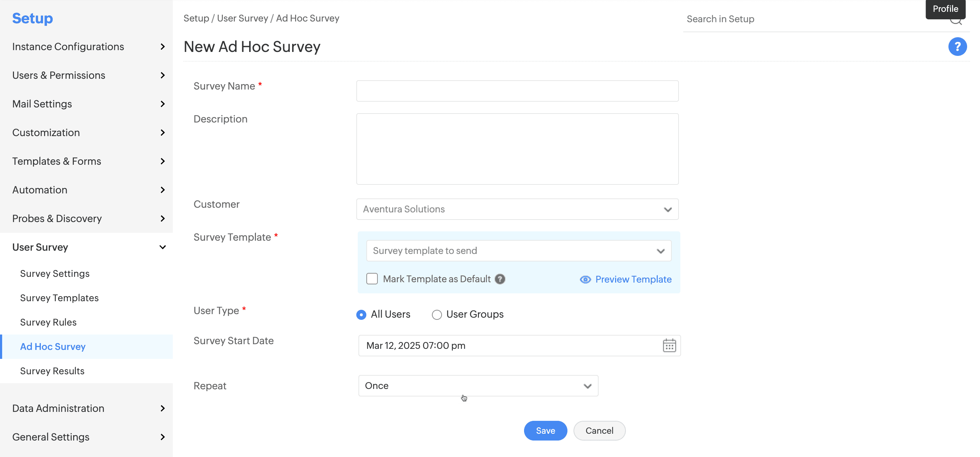
Task: Expand the Probes & Discovery chevron
Action: 162,218
